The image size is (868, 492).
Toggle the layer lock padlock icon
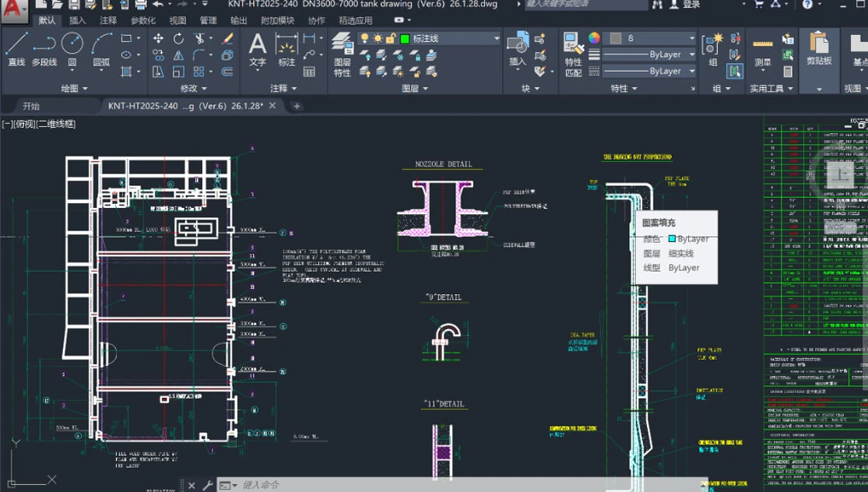[391, 38]
